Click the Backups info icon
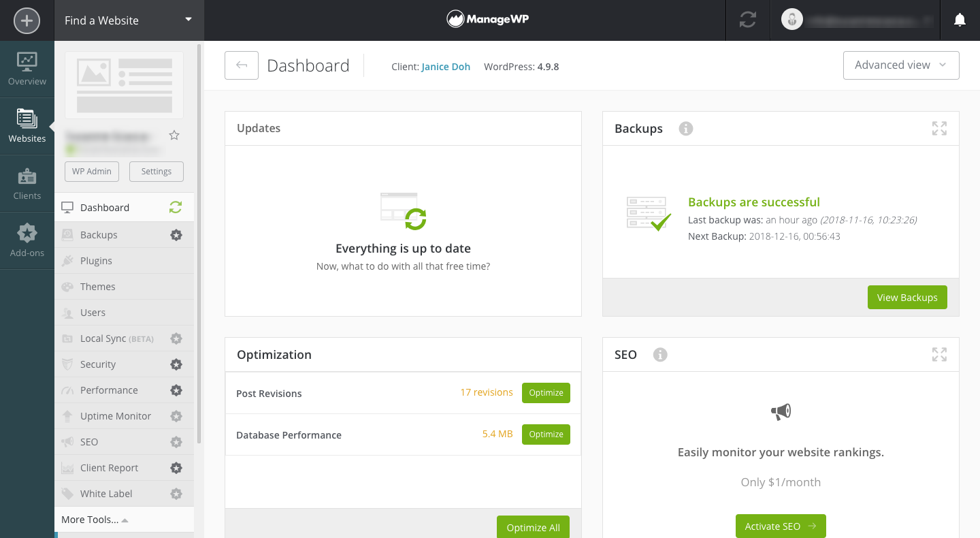This screenshot has width=980, height=538. [x=685, y=129]
